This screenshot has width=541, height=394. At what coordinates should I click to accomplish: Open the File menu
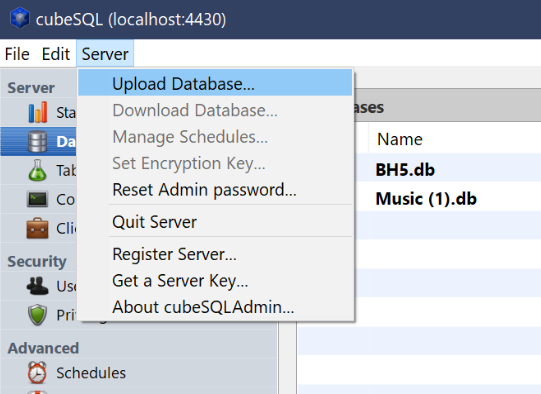[17, 54]
